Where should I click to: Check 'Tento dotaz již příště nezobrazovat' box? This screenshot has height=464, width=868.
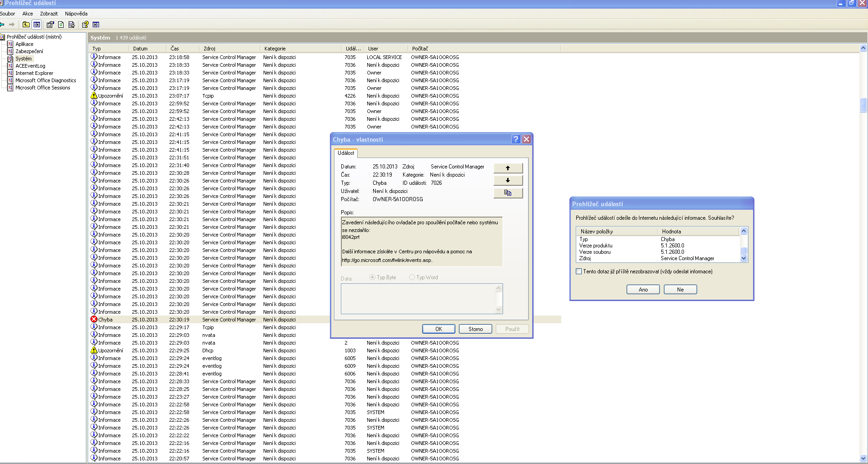pyautogui.click(x=579, y=271)
